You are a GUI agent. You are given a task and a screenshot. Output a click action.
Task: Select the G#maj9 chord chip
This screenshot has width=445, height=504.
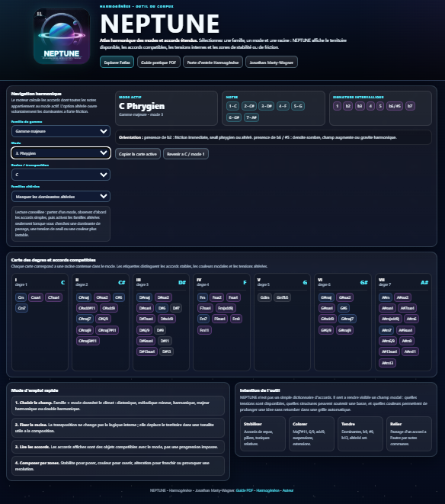(344, 330)
